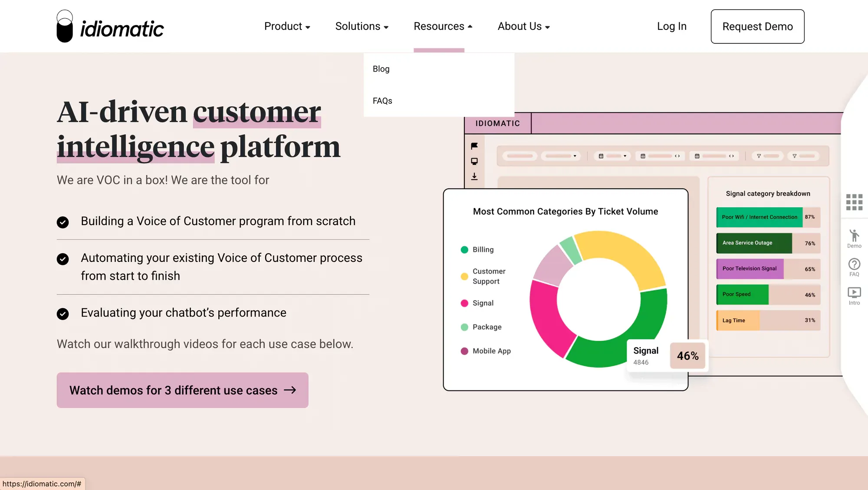868x490 pixels.
Task: Click the Billing legend dot
Action: tap(464, 250)
